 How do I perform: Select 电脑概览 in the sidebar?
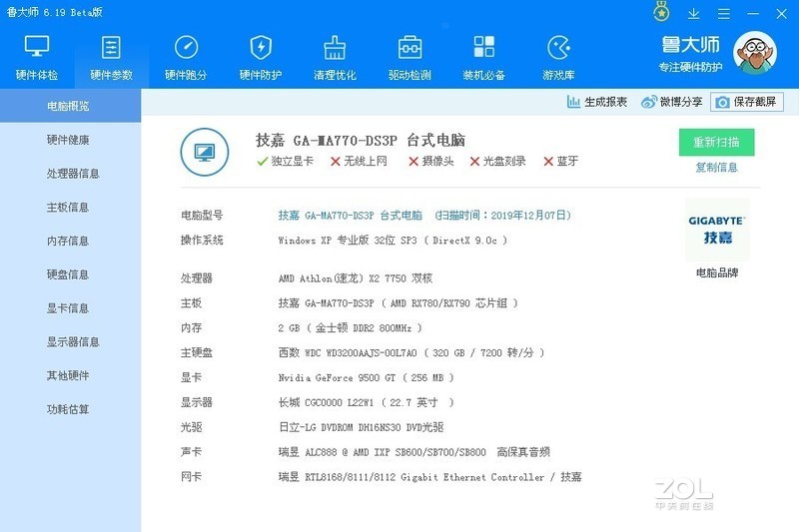(x=68, y=106)
